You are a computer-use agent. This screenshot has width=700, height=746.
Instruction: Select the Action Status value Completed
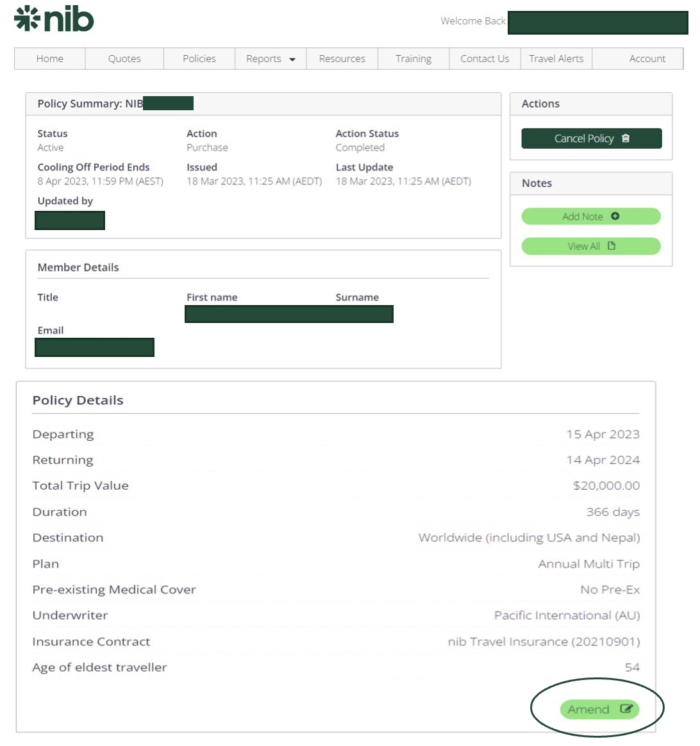click(360, 147)
